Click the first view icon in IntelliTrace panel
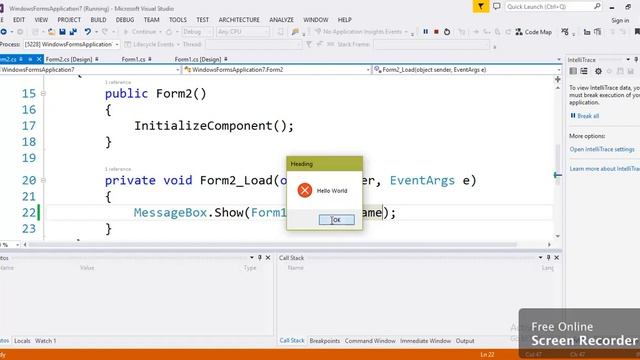640x360 pixels. pos(573,71)
